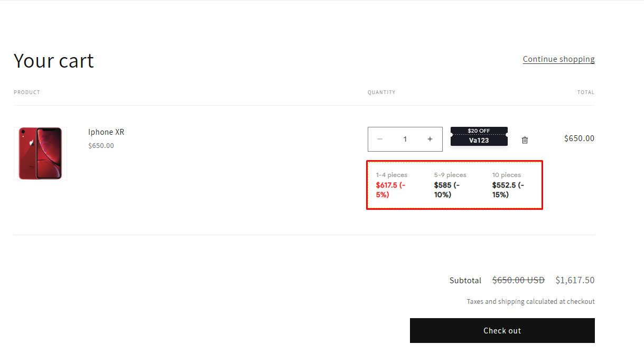This screenshot has height=353, width=644.
Task: Click the quantity input showing 1
Action: pos(405,139)
